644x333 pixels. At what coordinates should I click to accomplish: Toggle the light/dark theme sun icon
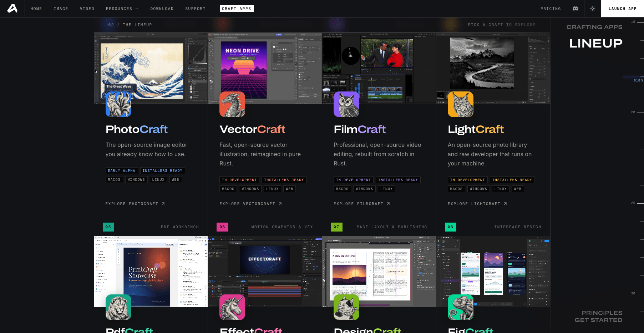(593, 9)
